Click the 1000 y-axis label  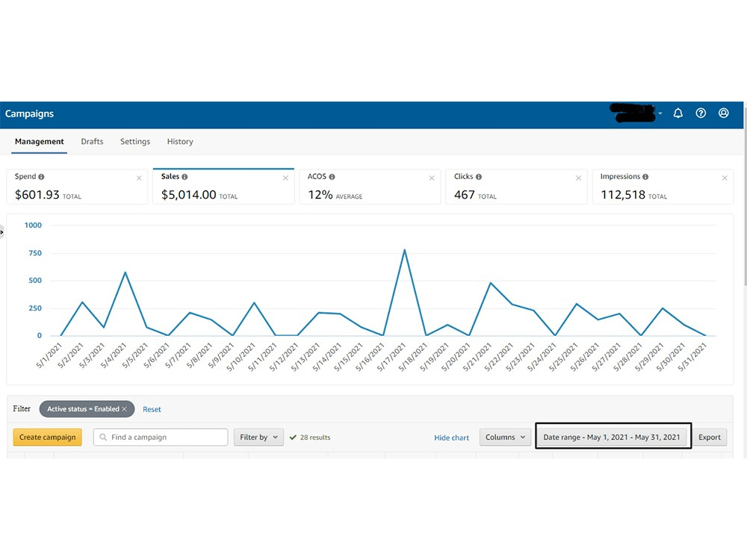tap(33, 225)
